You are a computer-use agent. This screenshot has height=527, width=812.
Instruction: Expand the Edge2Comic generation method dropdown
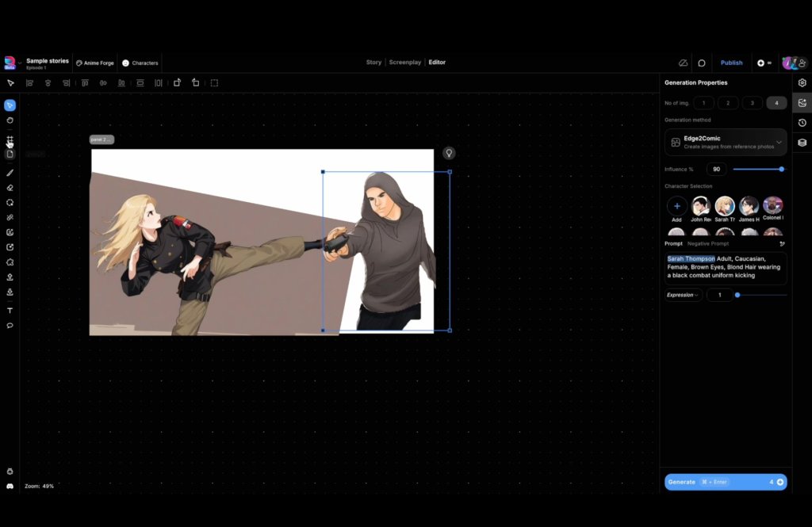779,143
